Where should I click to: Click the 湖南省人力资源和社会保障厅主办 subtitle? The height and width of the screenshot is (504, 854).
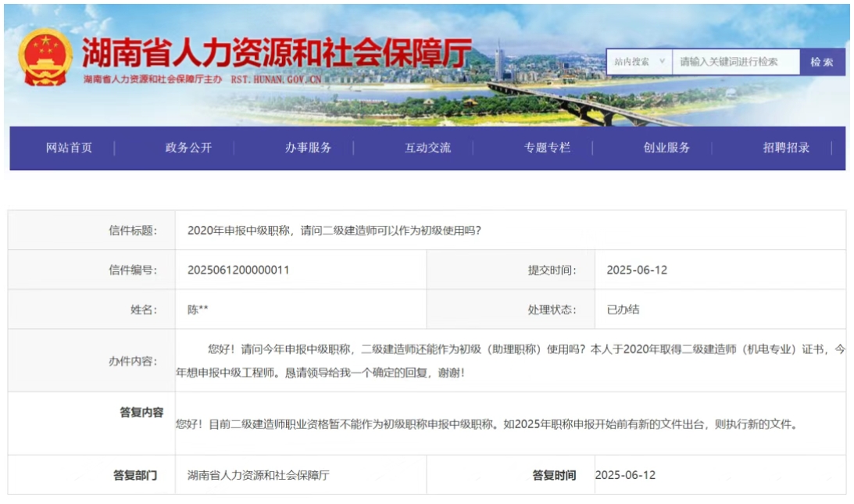tap(152, 80)
